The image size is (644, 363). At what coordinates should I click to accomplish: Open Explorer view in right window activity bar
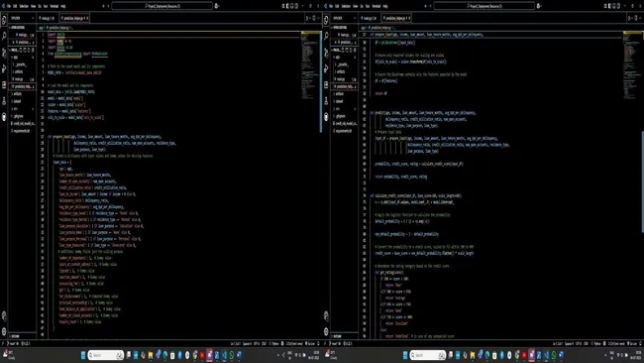[x=326, y=19]
